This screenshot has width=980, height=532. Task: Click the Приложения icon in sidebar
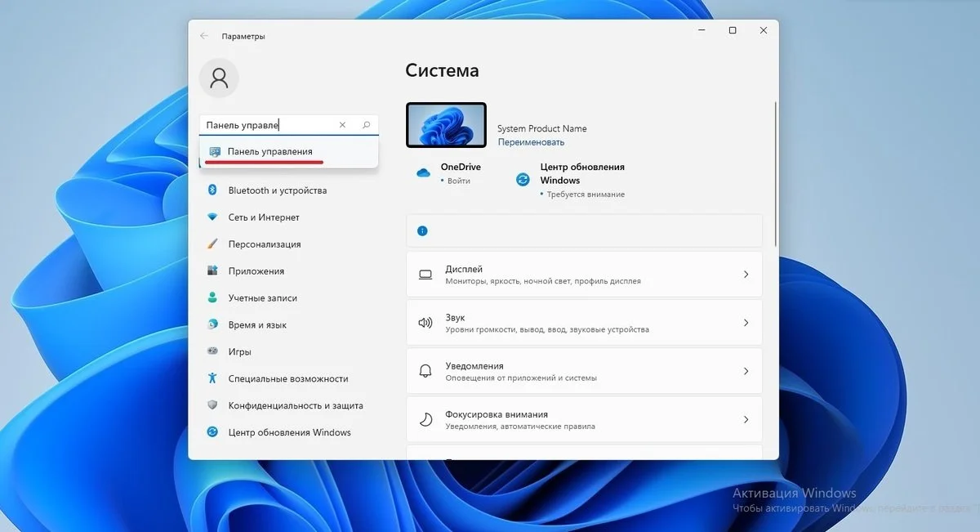[x=212, y=270]
